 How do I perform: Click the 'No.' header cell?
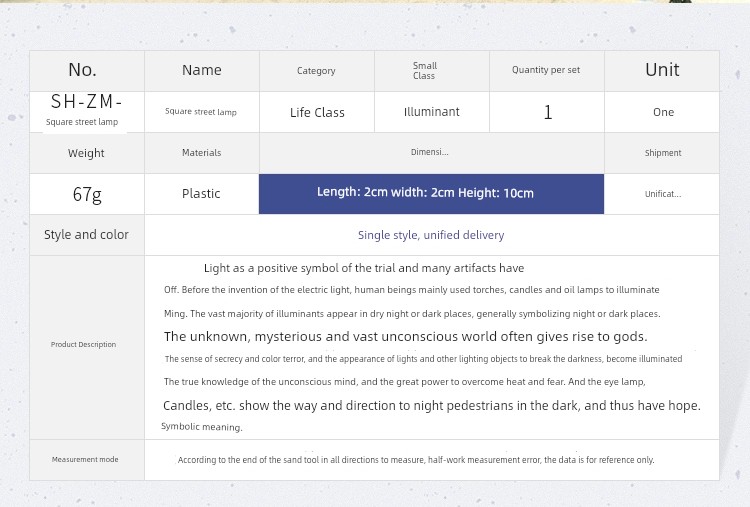[x=87, y=71]
